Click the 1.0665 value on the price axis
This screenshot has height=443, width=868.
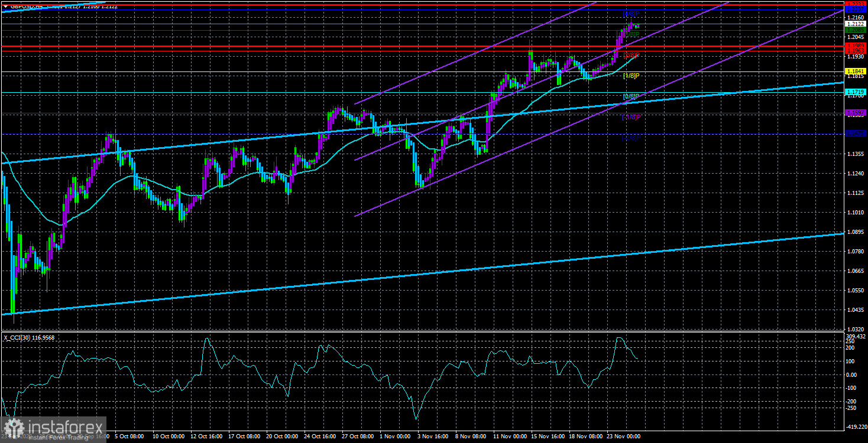click(x=854, y=271)
